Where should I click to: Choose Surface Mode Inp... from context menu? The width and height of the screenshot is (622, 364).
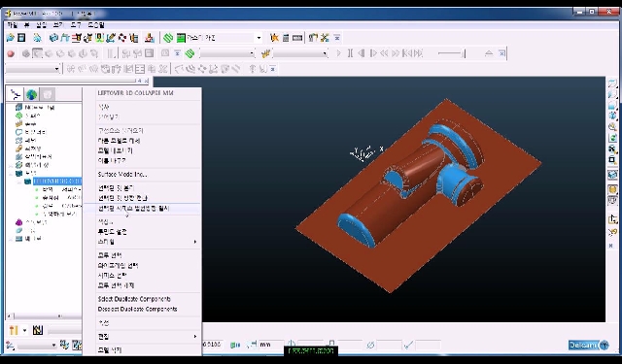[122, 175]
